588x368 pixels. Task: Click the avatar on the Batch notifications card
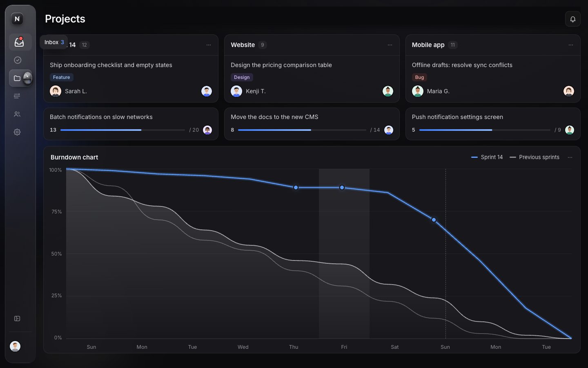(x=207, y=130)
